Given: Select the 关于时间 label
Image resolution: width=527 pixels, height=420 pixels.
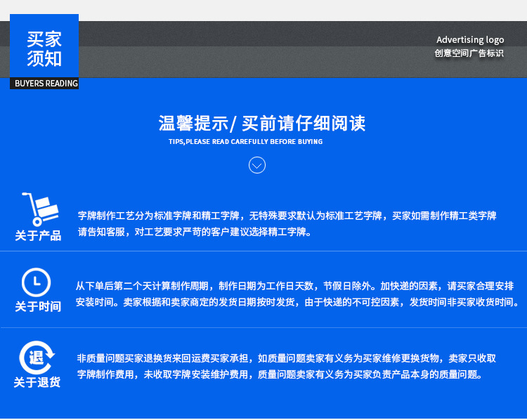Looking at the screenshot, I should pos(38,306).
